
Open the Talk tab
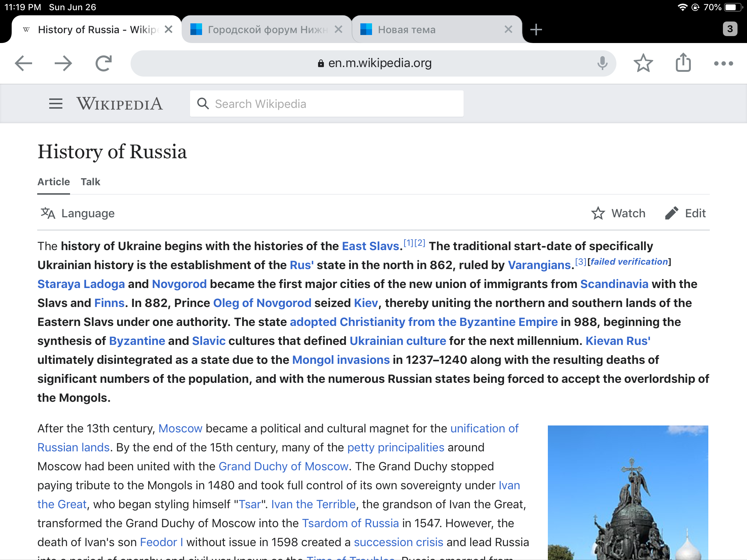tap(90, 182)
